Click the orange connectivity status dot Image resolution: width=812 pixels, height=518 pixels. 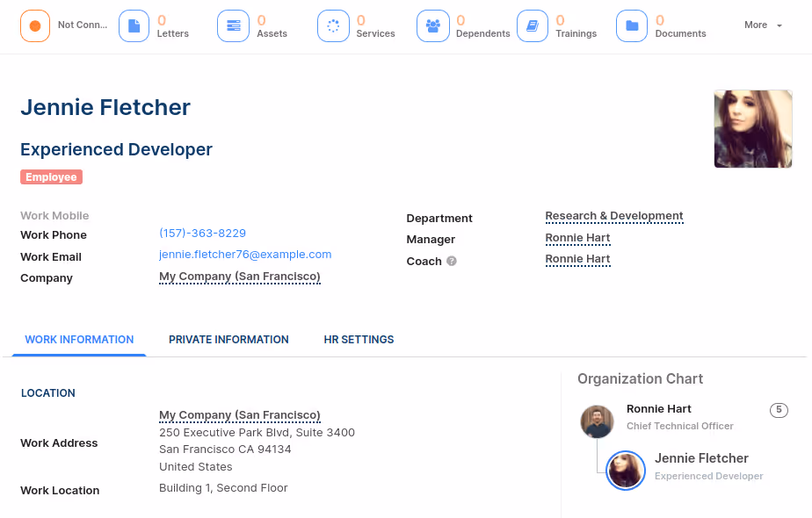[x=34, y=25]
